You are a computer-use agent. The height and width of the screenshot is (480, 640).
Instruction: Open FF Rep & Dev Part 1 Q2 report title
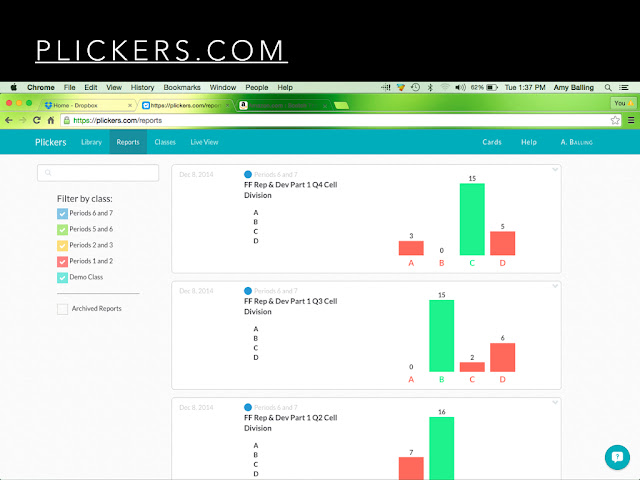pyautogui.click(x=291, y=423)
